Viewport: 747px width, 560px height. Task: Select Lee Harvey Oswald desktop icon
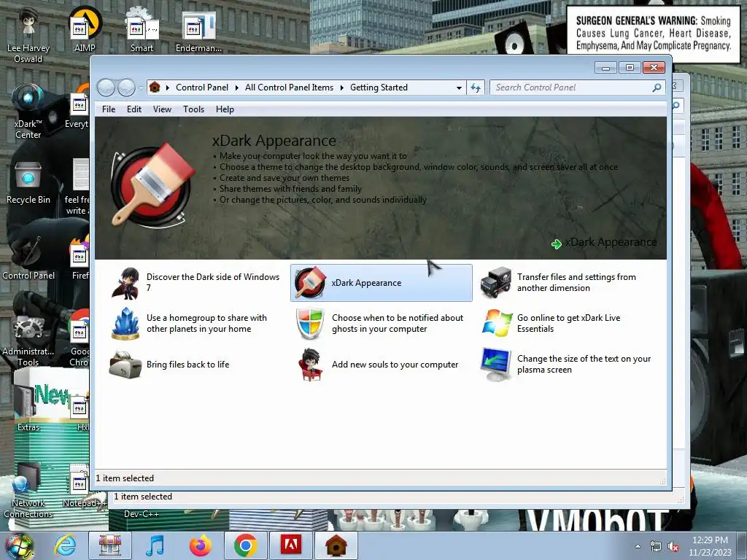click(x=28, y=36)
